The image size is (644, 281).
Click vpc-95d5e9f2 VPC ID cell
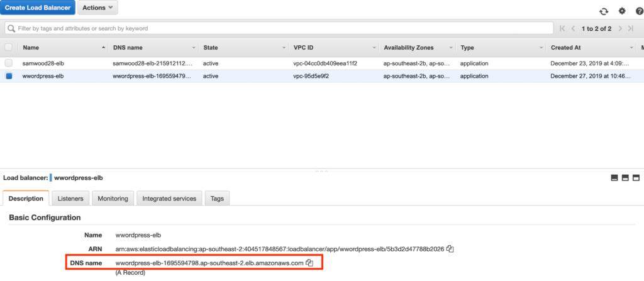pyautogui.click(x=311, y=76)
